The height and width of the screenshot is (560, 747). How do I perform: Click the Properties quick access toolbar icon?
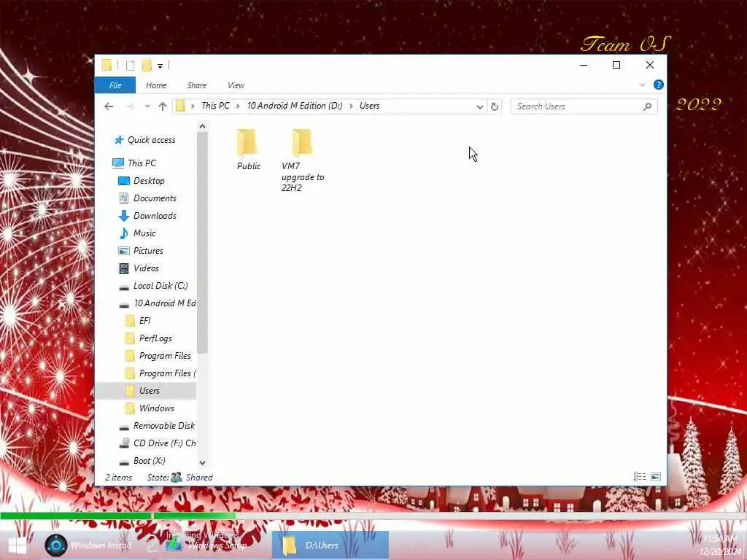point(130,65)
